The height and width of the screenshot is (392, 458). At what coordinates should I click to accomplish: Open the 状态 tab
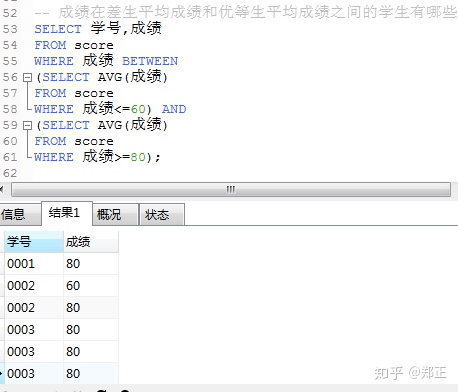162,214
